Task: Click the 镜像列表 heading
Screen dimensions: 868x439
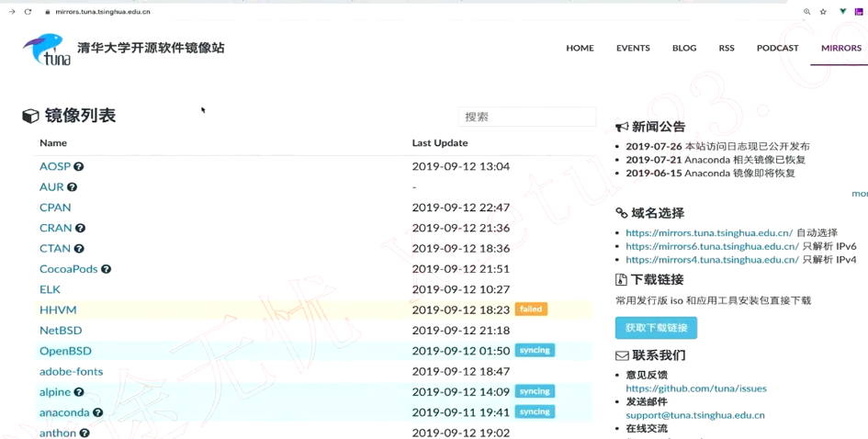Action: tap(80, 116)
